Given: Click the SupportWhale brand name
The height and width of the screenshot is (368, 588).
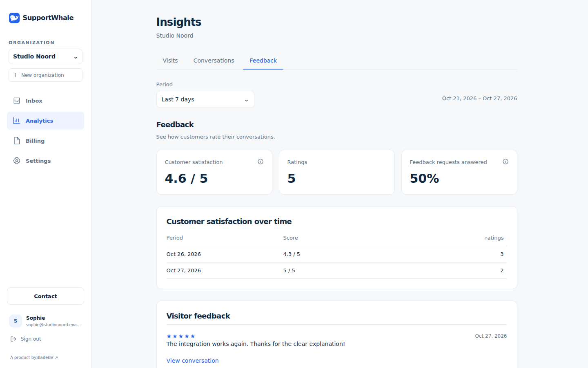Looking at the screenshot, I should click(48, 18).
